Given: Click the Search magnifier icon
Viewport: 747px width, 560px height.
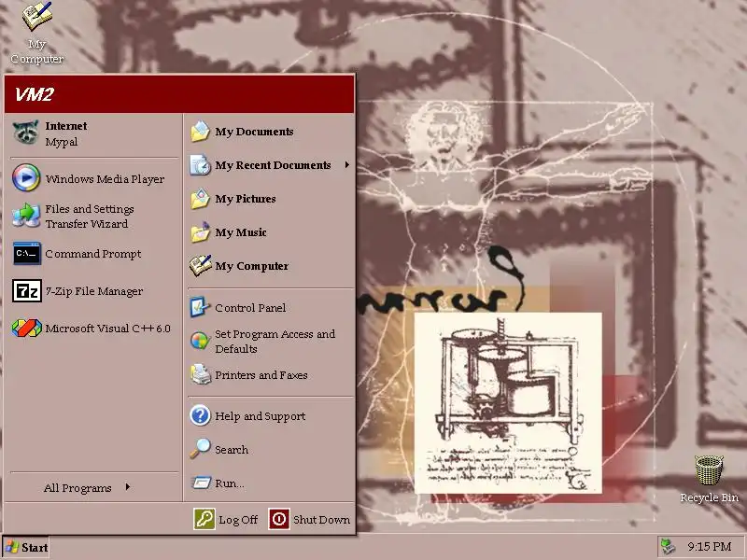Looking at the screenshot, I should coord(200,449).
